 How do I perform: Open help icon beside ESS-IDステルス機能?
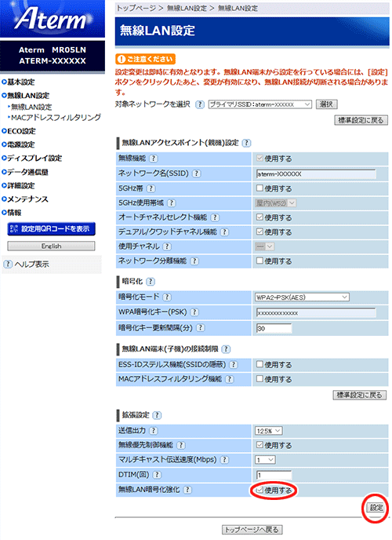(234, 364)
